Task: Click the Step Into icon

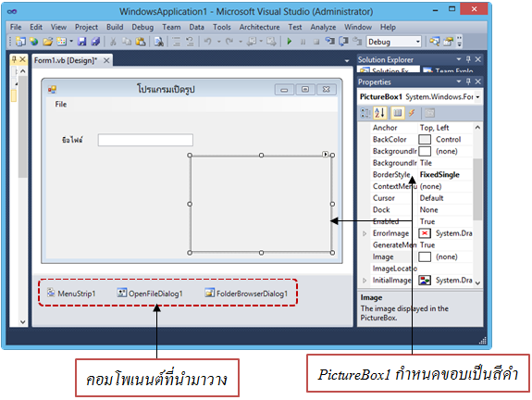Action: click(x=329, y=42)
